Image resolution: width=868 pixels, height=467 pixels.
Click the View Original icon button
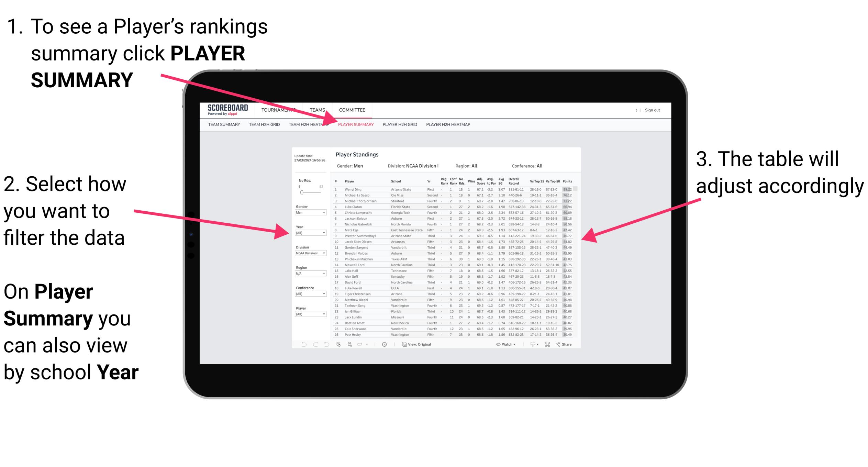coord(403,344)
